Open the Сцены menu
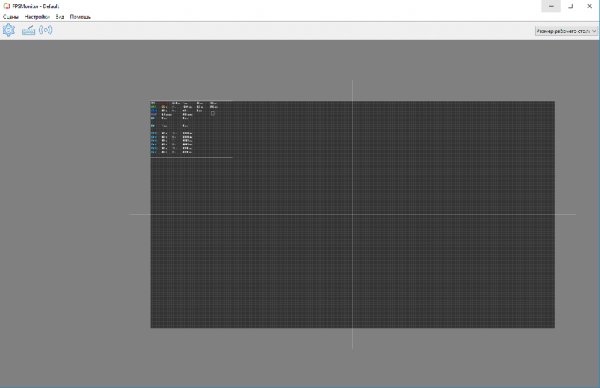Screen dimensions: 600x388 point(11,17)
